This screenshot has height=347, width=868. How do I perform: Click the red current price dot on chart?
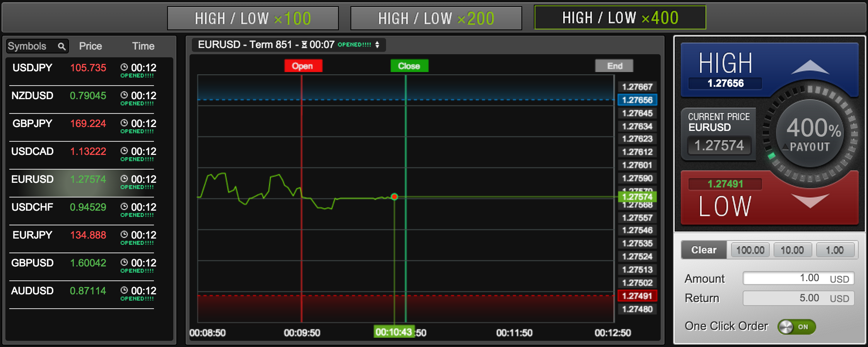tap(394, 197)
